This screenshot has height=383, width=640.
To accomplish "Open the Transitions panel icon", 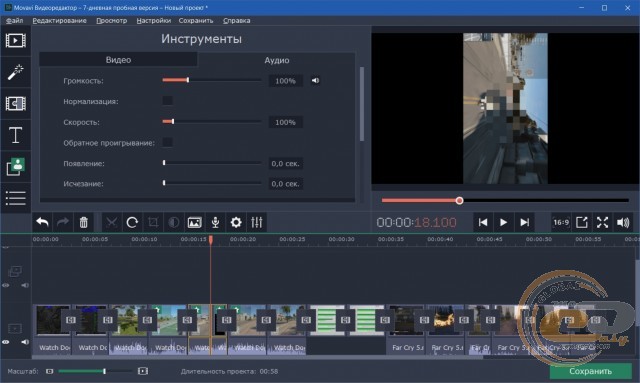I will (16, 103).
